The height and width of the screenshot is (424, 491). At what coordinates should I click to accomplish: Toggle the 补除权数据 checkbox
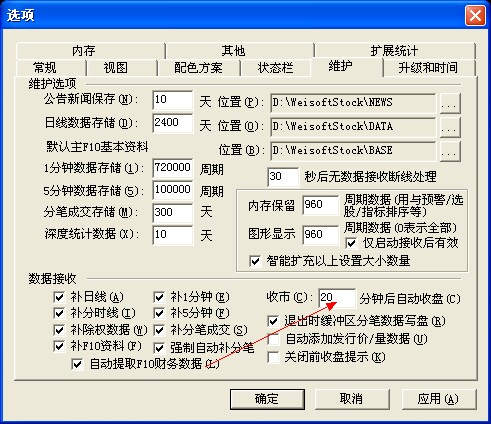59,330
